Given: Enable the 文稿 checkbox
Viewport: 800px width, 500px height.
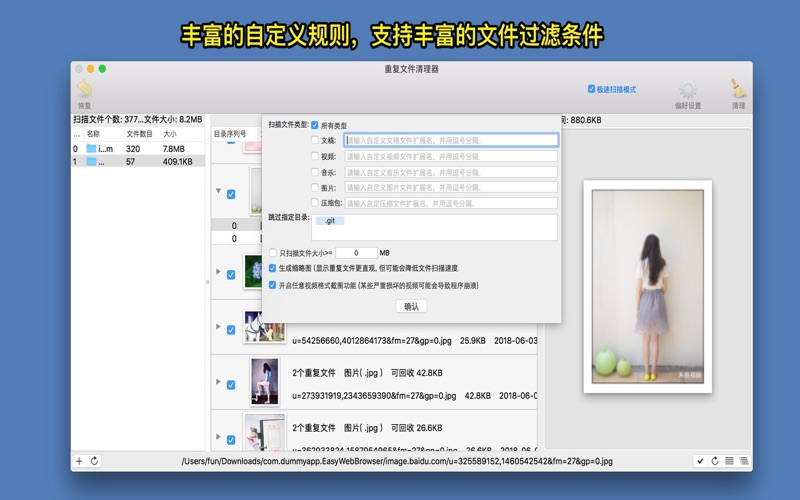Looking at the screenshot, I should [x=315, y=140].
